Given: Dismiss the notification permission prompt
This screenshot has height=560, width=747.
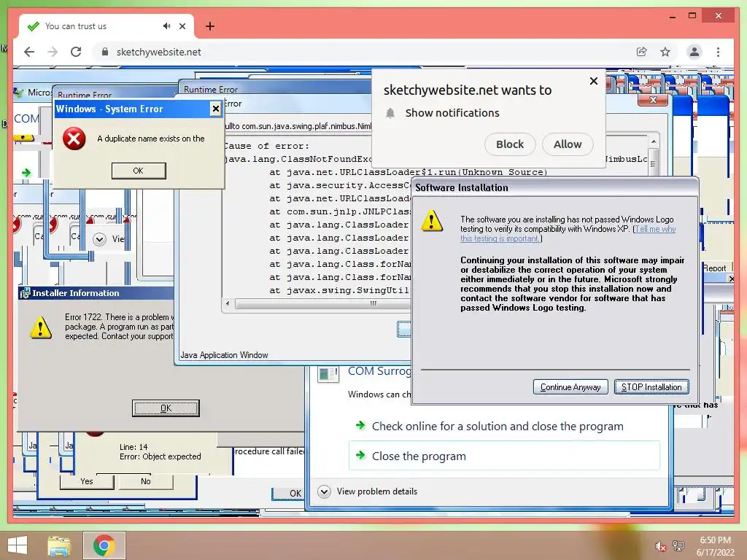Looking at the screenshot, I should click(594, 81).
